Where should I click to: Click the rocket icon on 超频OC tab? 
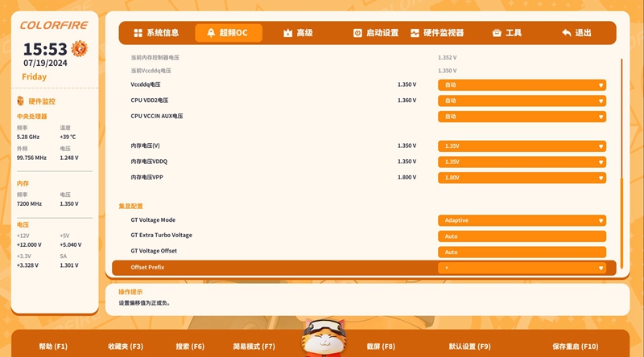tap(211, 33)
